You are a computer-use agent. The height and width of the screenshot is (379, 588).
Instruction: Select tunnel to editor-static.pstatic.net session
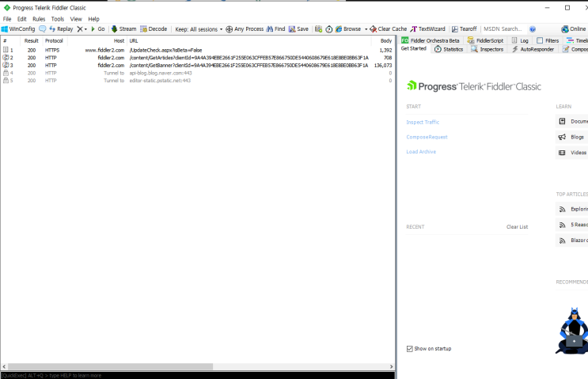pos(198,81)
